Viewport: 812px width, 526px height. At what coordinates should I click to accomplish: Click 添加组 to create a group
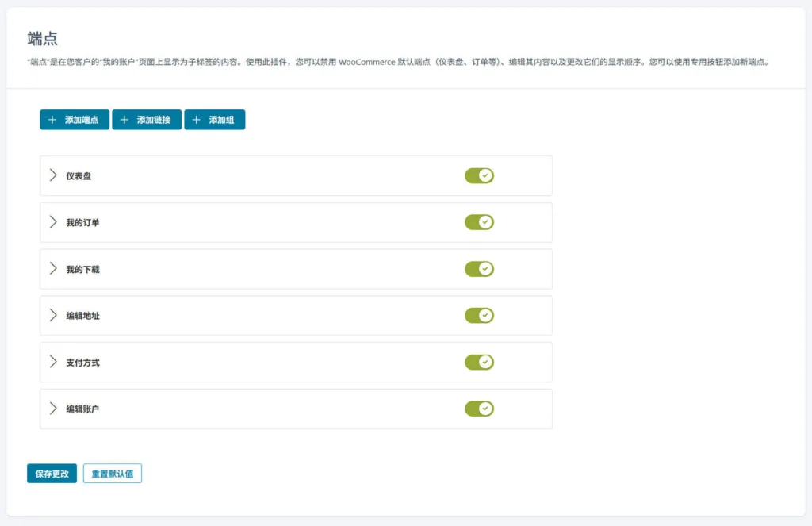[x=215, y=120]
